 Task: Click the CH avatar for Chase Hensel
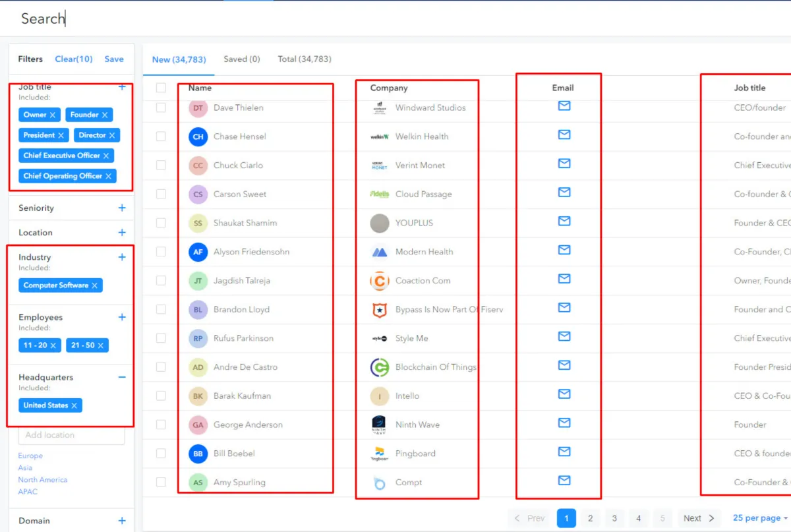click(x=198, y=136)
